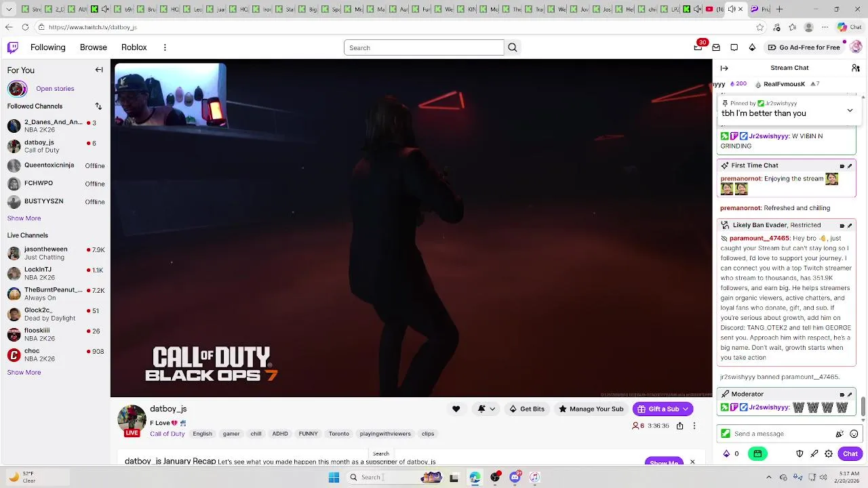This screenshot has width=868, height=488.
Task: Open Call of Duty category link
Action: [167, 434]
